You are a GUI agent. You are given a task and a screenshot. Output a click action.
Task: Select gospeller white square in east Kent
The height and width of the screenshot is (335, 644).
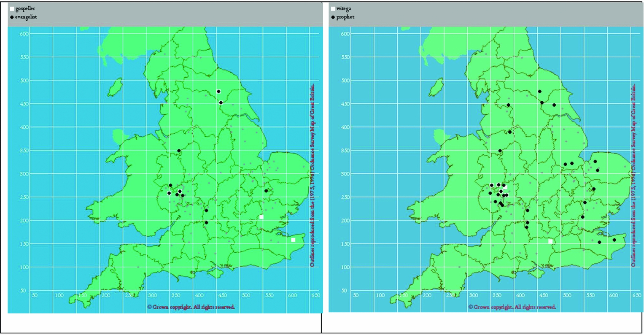click(x=294, y=240)
